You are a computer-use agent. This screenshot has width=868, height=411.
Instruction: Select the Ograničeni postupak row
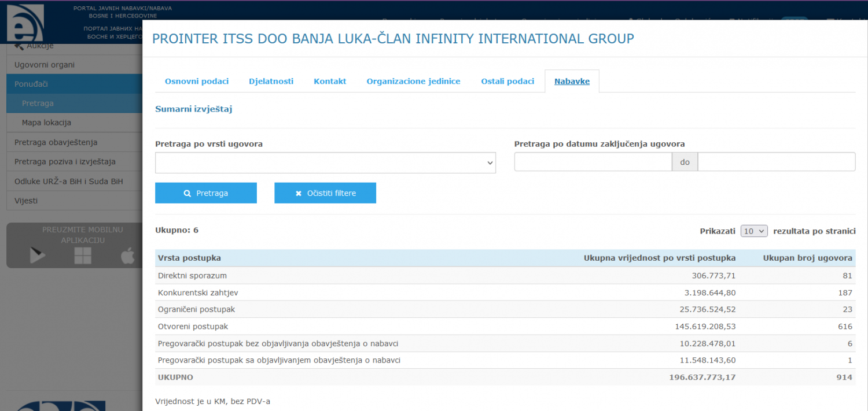click(x=505, y=309)
